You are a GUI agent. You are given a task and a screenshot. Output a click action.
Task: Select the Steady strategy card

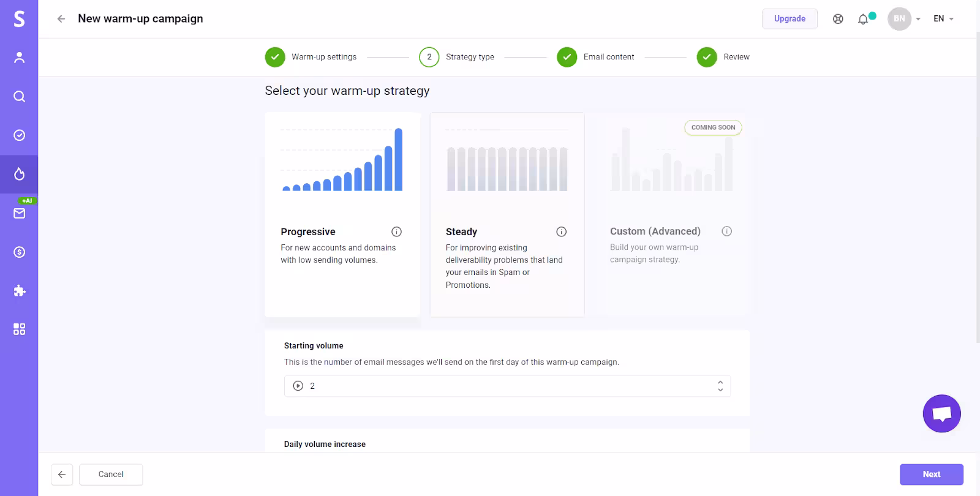pyautogui.click(x=507, y=214)
